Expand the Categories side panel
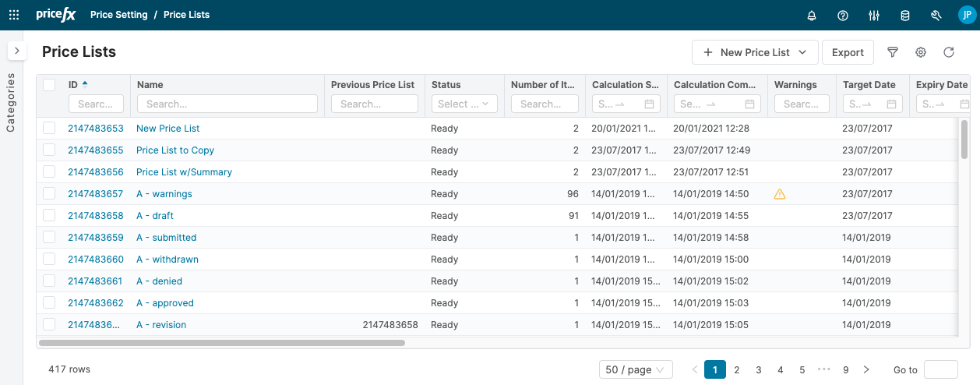Screen dimensions: 980x385 pyautogui.click(x=16, y=50)
